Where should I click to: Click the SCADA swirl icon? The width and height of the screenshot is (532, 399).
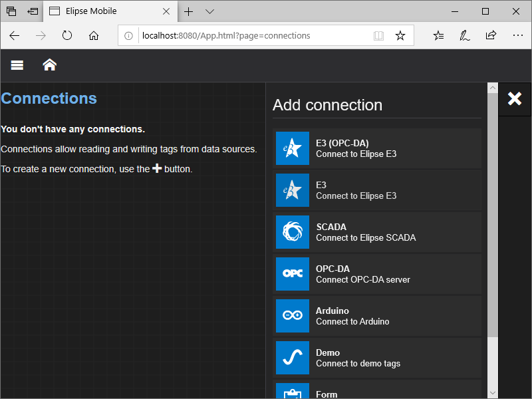click(293, 232)
